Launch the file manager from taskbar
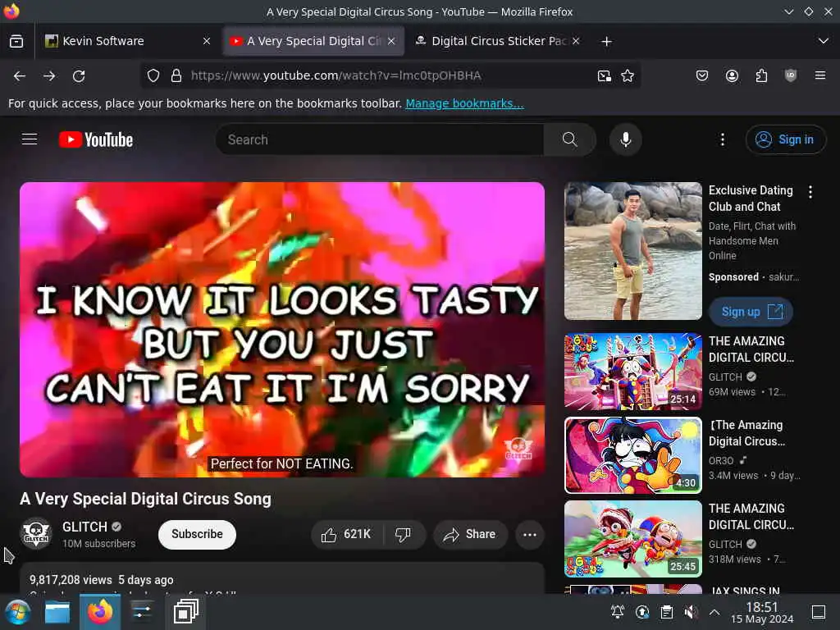 pyautogui.click(x=57, y=612)
